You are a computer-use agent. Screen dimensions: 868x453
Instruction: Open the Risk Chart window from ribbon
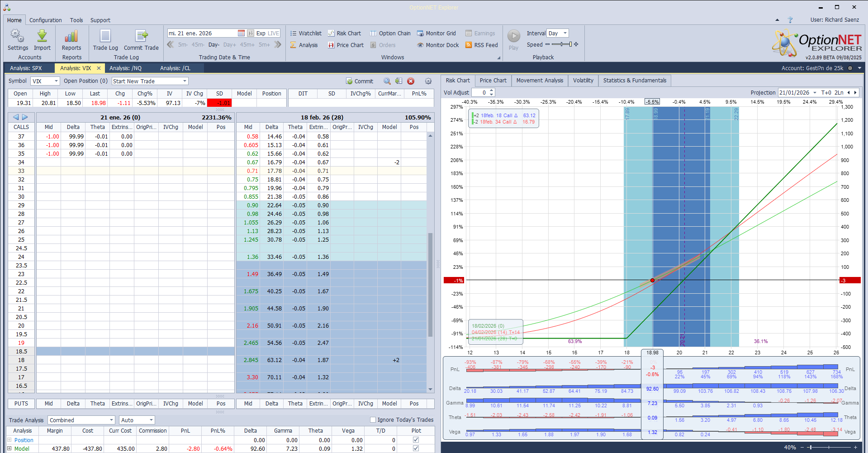(344, 33)
